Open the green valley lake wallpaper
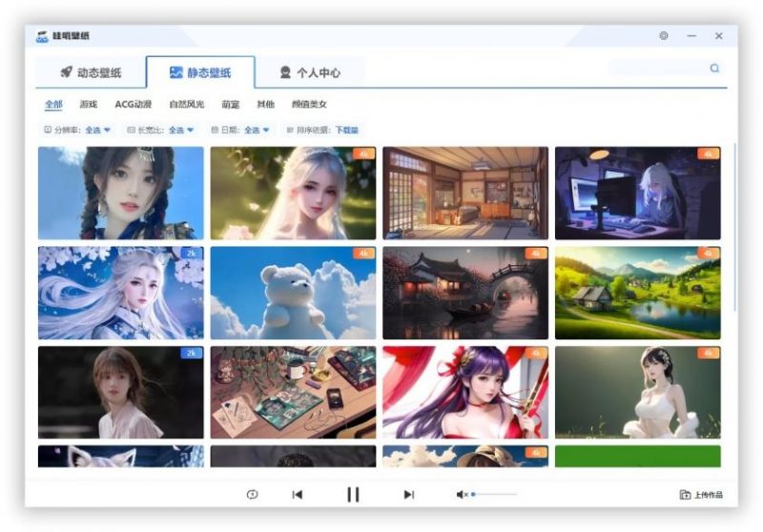The width and height of the screenshot is (763, 532). pyautogui.click(x=637, y=293)
